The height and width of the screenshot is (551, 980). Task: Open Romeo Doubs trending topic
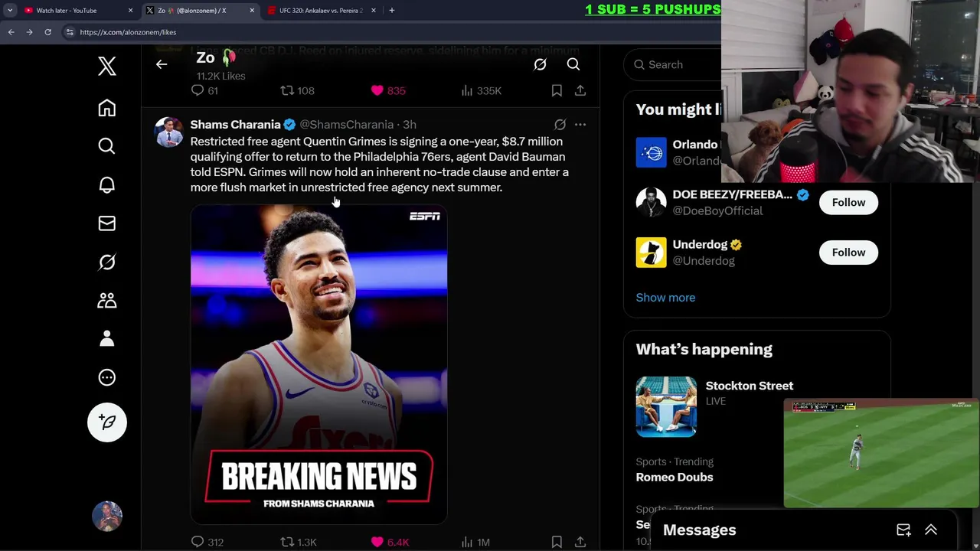[675, 477]
